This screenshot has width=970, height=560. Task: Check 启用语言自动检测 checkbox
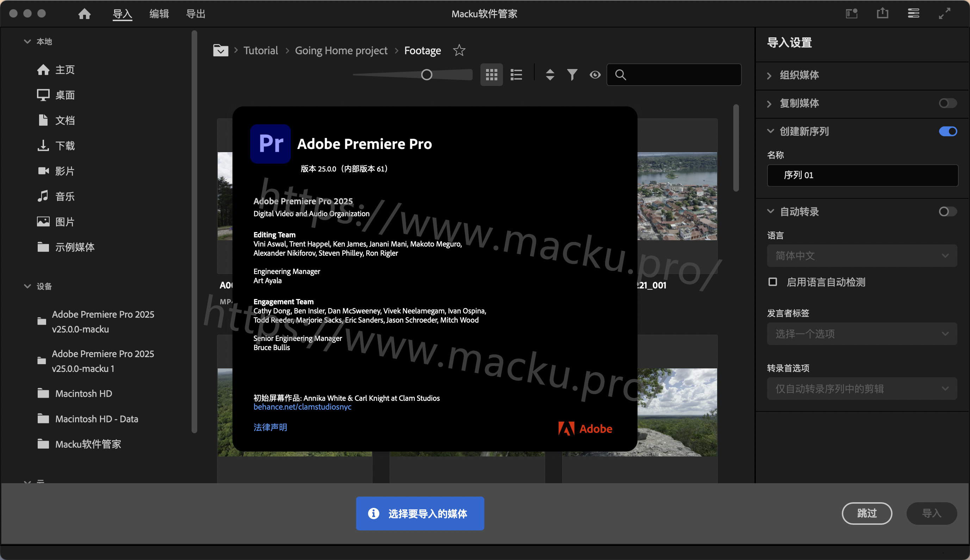(x=772, y=282)
